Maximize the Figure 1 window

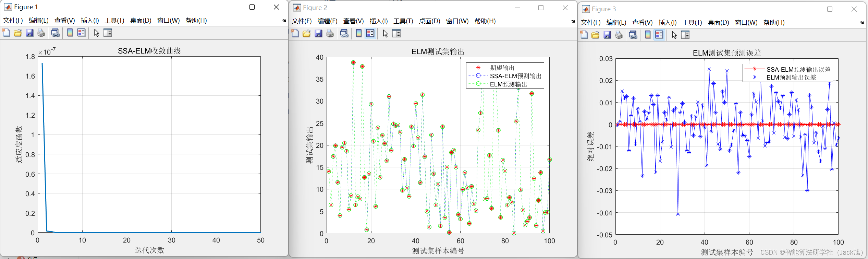pos(252,7)
